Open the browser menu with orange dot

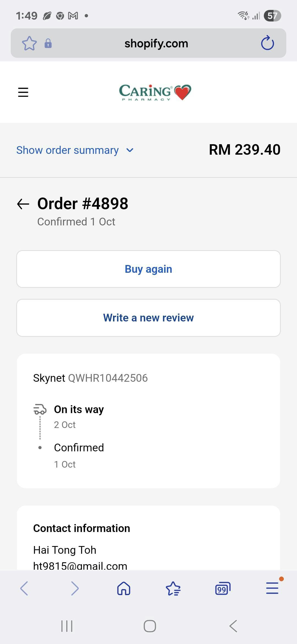click(x=272, y=588)
